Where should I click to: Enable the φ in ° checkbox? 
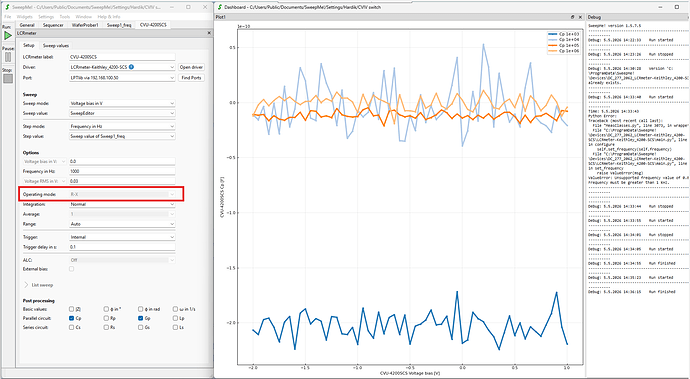pyautogui.click(x=106, y=309)
